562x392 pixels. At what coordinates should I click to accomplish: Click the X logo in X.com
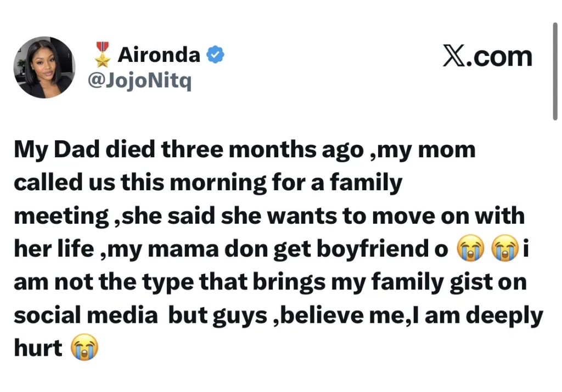point(454,55)
